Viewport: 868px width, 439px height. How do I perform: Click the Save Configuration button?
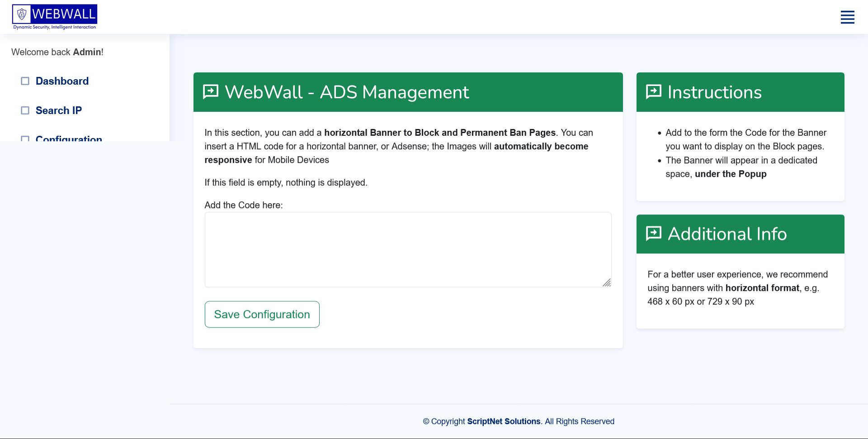262,315
